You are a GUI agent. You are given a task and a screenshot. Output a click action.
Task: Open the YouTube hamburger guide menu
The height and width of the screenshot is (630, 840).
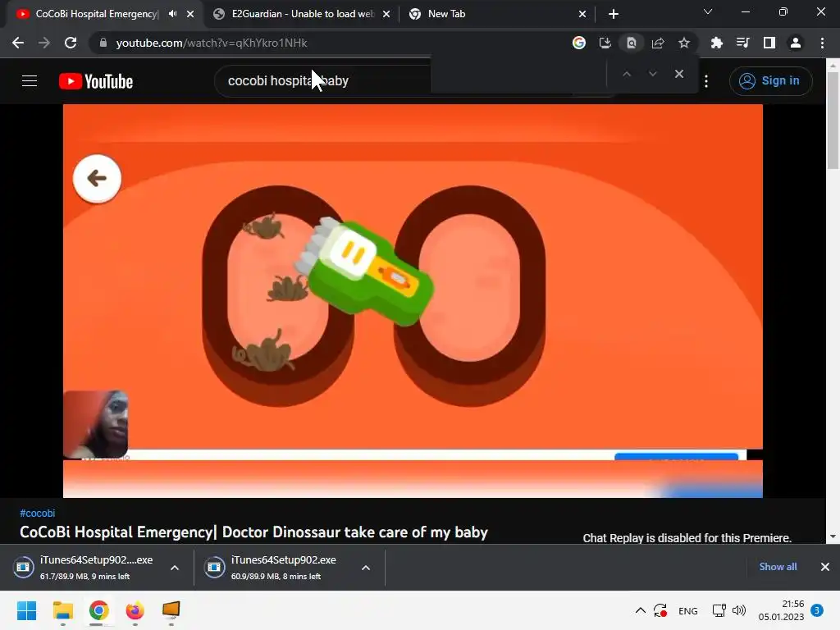click(x=30, y=81)
